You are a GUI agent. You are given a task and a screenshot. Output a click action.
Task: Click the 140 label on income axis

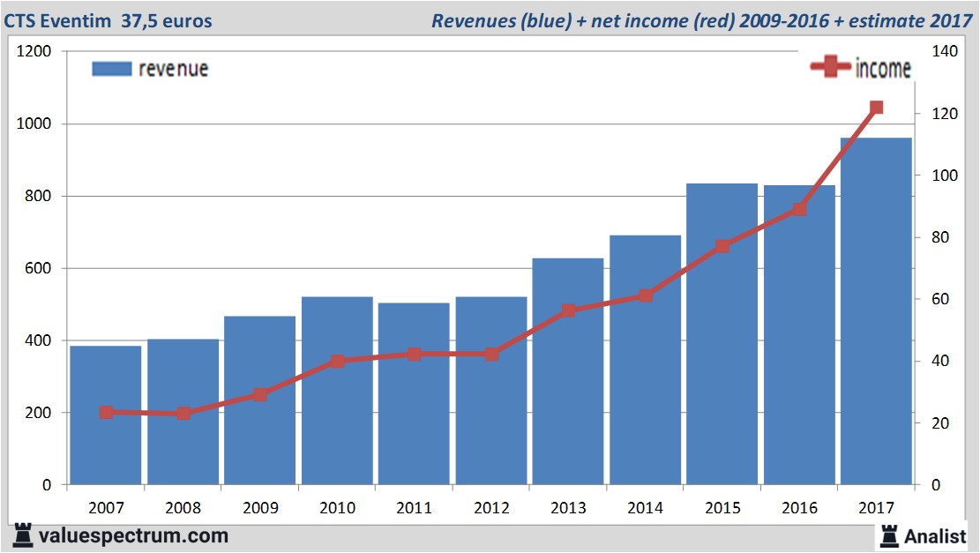coord(945,51)
